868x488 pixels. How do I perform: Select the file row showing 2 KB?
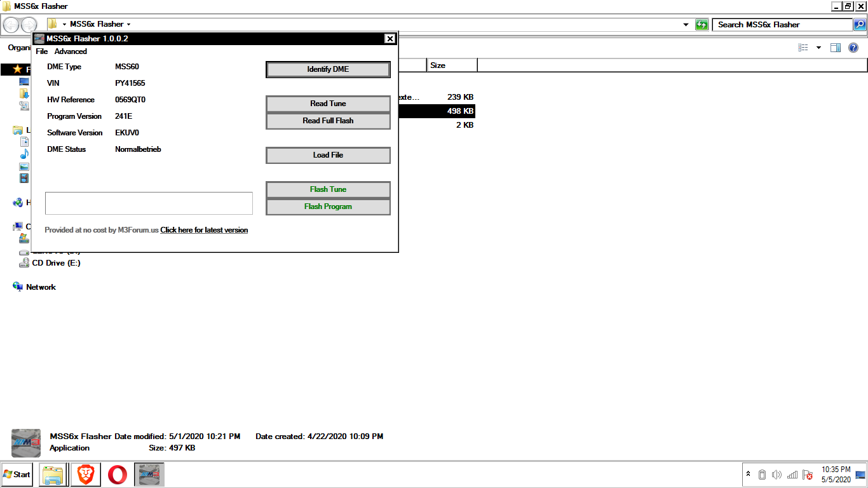point(436,125)
